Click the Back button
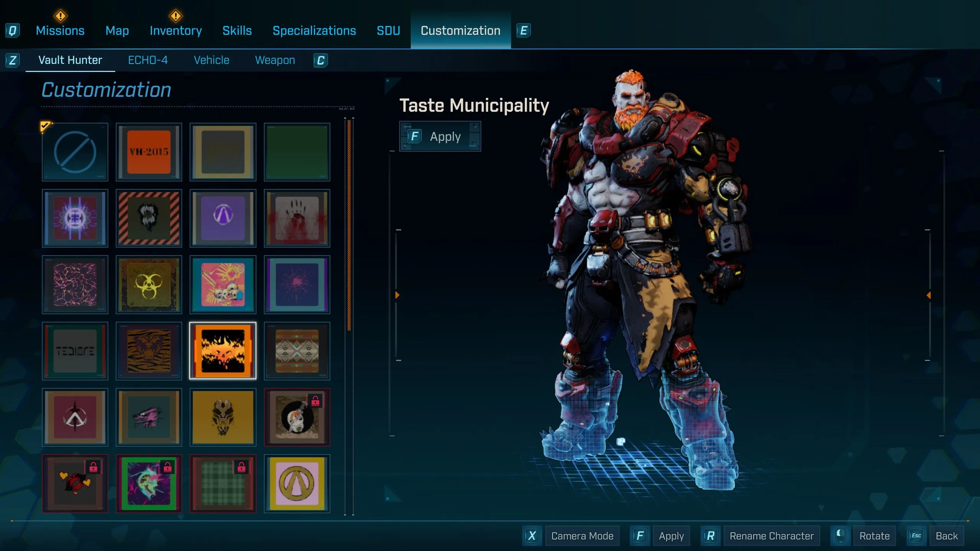The width and height of the screenshot is (980, 551). point(947,536)
